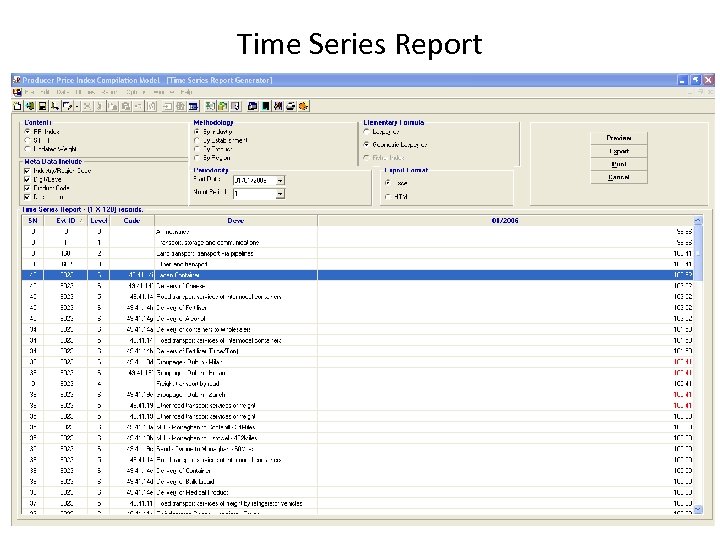Screen dimensions: 720x540
Task: Select the 'Freight transport by road' row
Action: tap(357, 384)
